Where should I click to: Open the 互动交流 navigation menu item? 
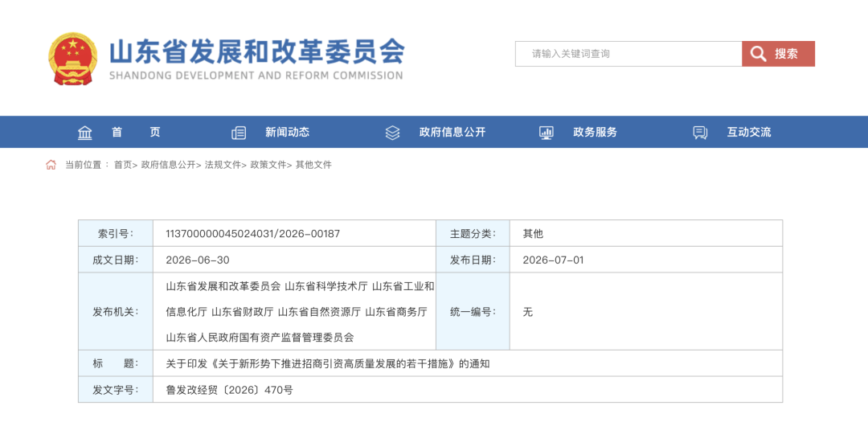(749, 133)
